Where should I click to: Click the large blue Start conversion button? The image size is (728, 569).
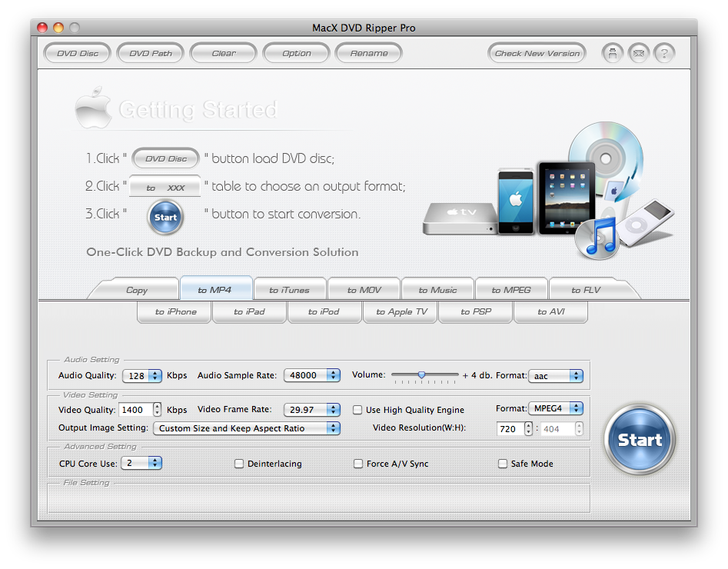tap(640, 439)
